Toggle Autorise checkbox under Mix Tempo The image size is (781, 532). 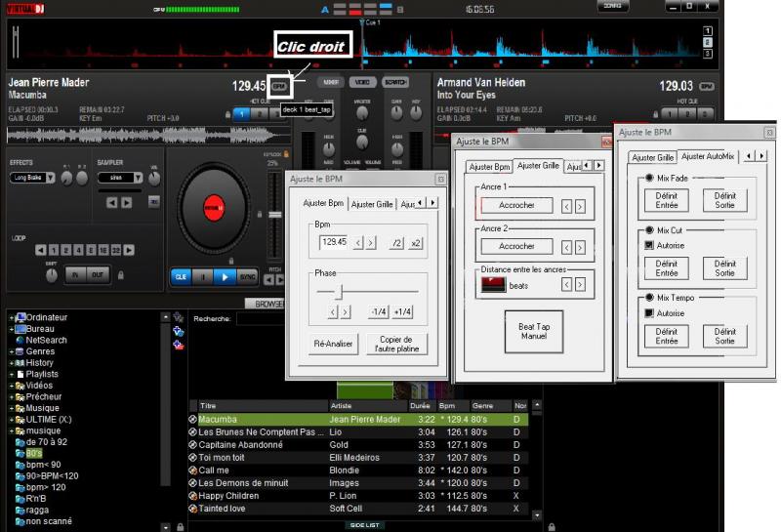point(649,313)
